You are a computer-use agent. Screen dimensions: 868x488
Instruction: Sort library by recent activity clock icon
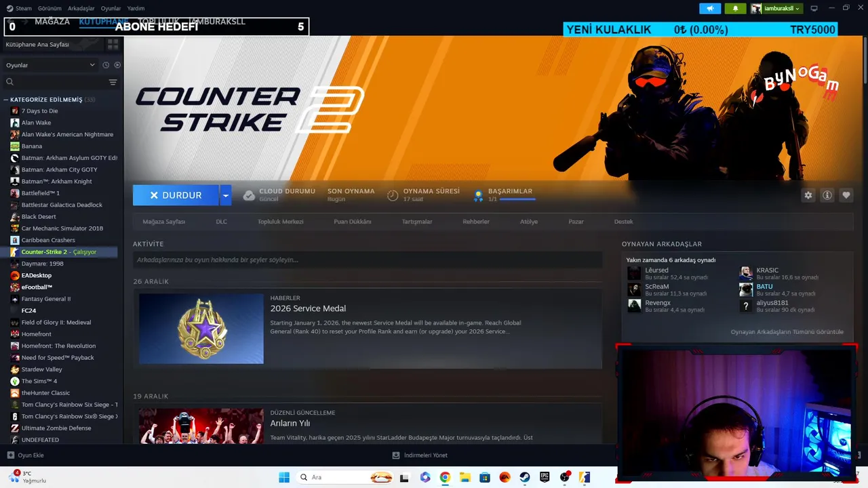pos(106,65)
